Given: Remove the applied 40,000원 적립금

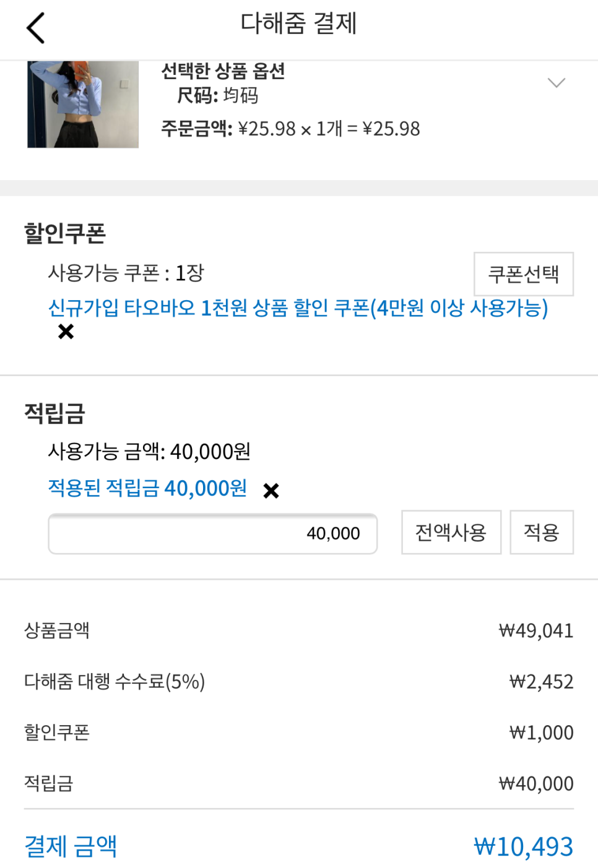Looking at the screenshot, I should 271,491.
